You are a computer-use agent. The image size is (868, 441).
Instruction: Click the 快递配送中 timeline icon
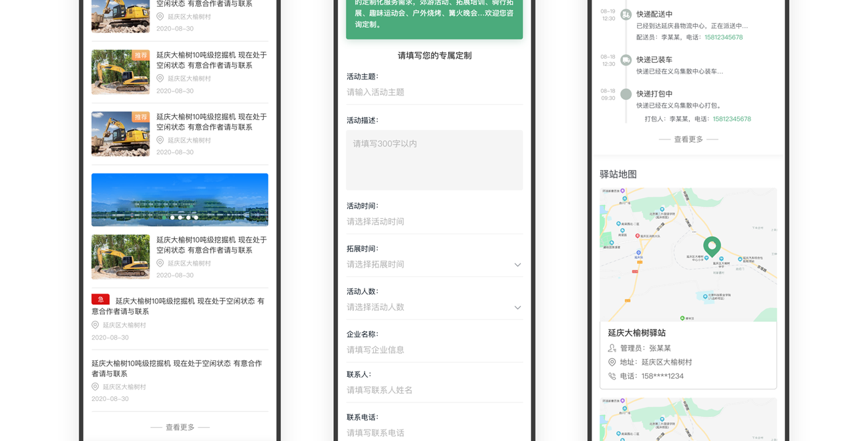pos(626,15)
